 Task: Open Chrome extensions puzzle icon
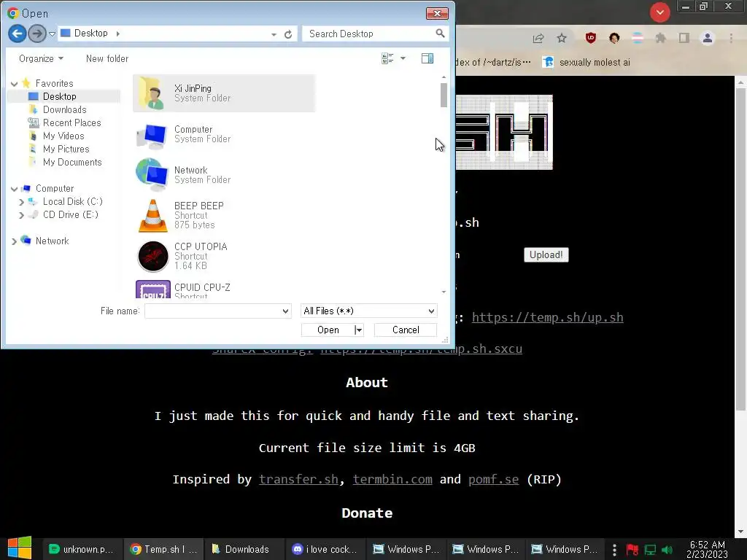point(660,38)
